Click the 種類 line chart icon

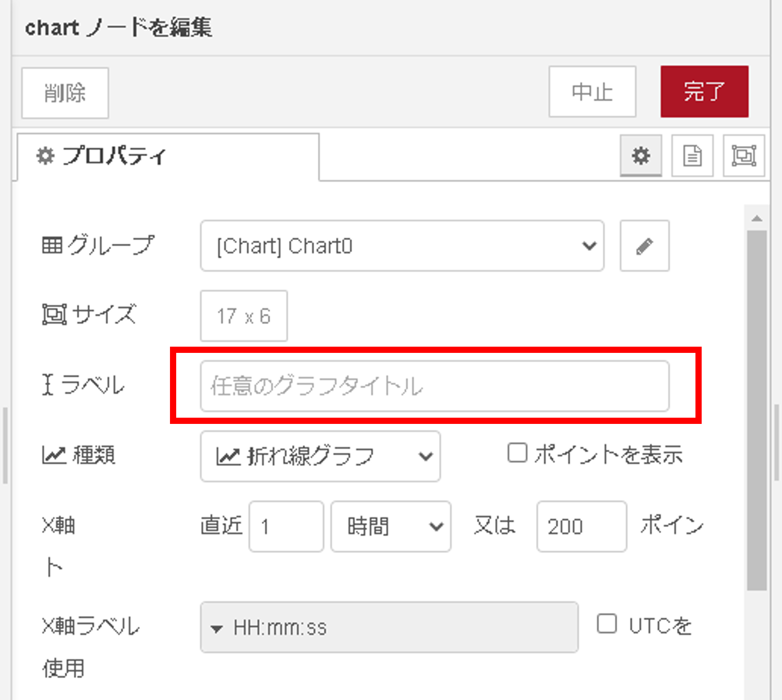54,455
